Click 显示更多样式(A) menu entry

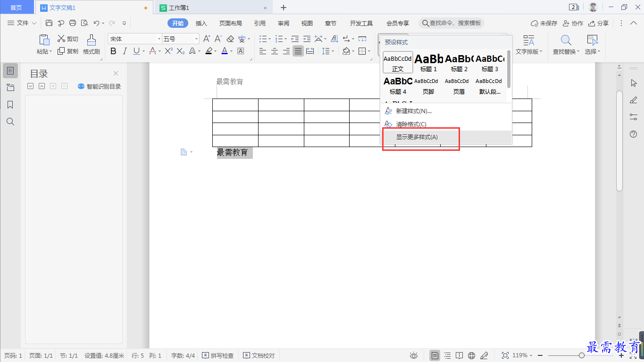point(446,137)
